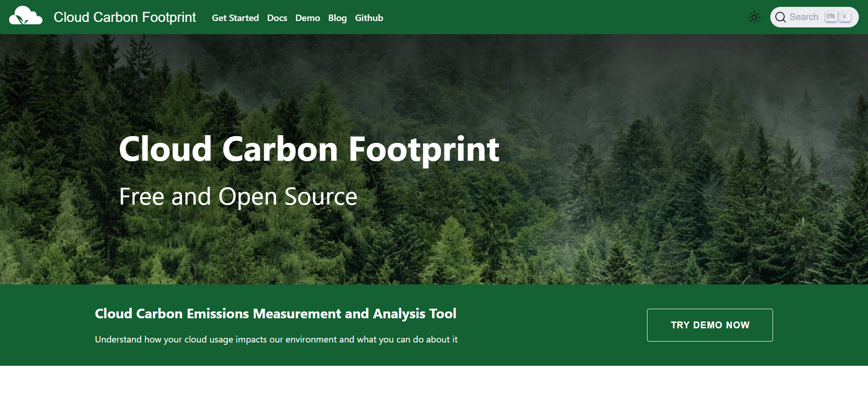Click the large Cloud Carbon Footprint hero heading

[x=309, y=149]
